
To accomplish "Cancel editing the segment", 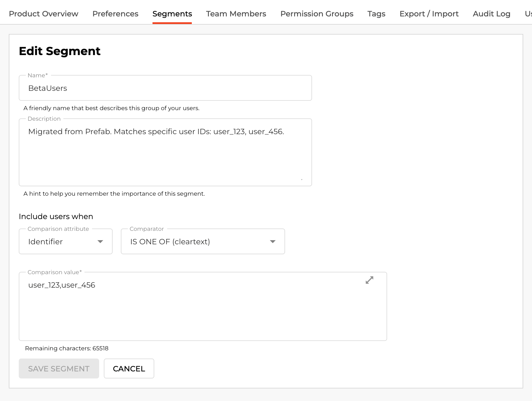I will [129, 368].
